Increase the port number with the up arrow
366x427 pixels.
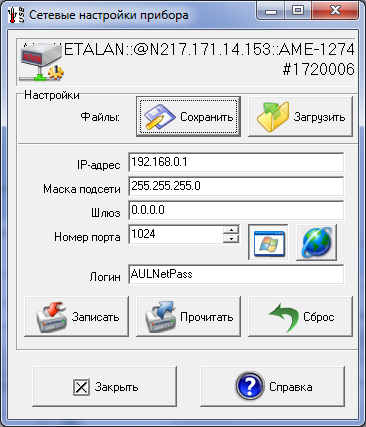click(x=231, y=230)
